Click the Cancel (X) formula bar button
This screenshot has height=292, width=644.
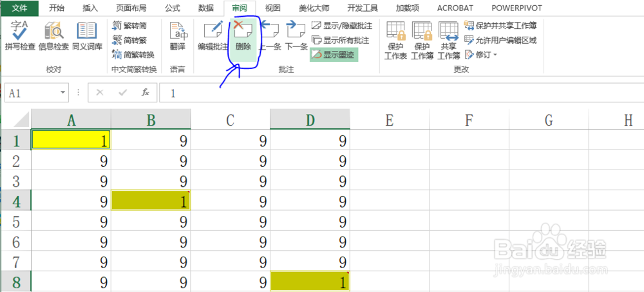click(99, 93)
